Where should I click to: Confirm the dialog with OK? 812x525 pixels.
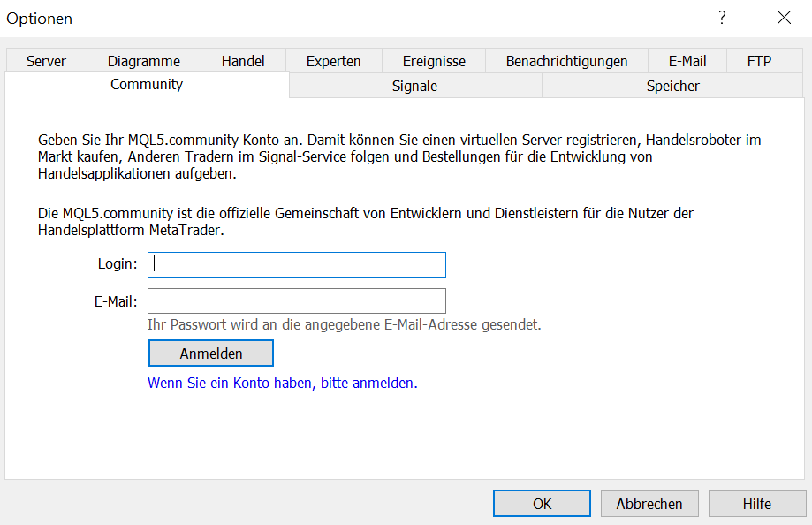(x=542, y=504)
